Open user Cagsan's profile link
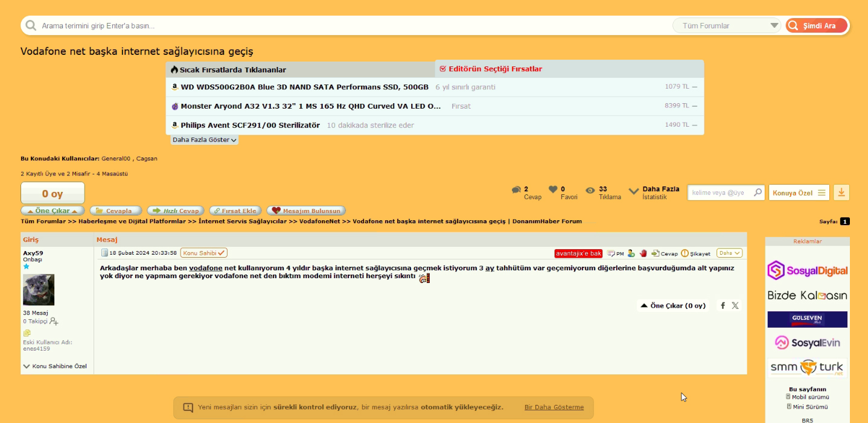The height and width of the screenshot is (423, 868). tap(147, 159)
